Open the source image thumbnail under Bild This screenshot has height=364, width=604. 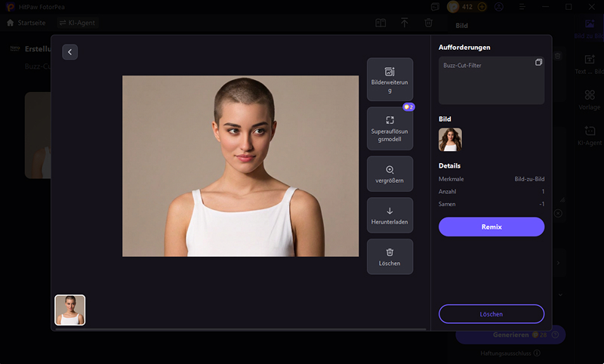[450, 140]
